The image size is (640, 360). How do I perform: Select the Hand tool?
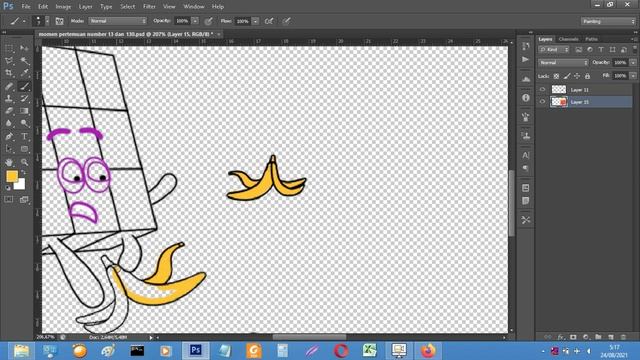click(x=9, y=162)
